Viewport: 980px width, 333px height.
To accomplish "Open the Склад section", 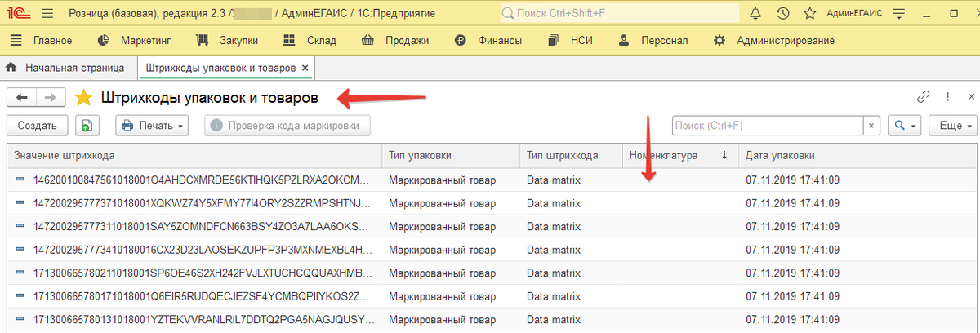I will click(311, 40).
